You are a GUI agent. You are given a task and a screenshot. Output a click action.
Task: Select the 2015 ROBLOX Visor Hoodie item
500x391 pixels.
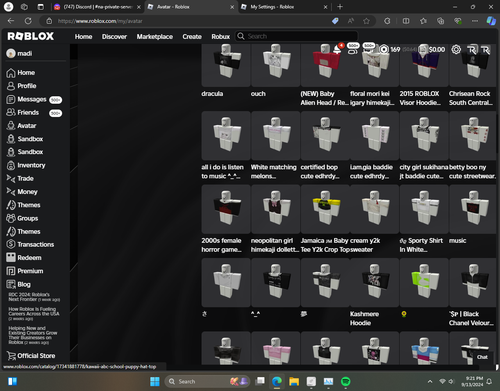coord(424,66)
